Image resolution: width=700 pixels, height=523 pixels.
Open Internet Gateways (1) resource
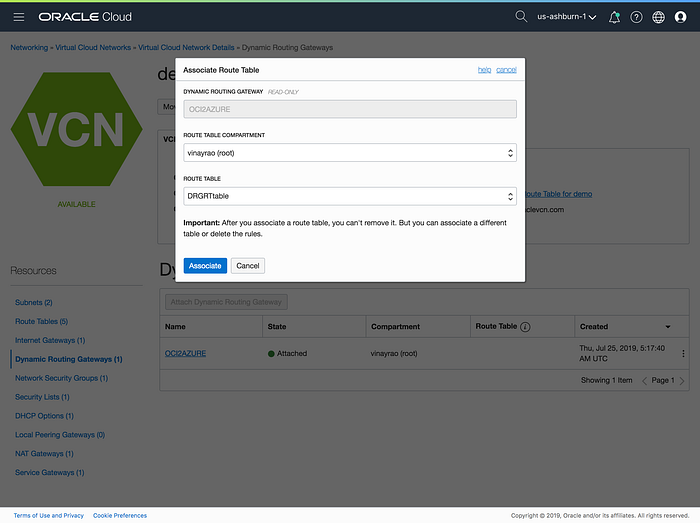tap(50, 340)
